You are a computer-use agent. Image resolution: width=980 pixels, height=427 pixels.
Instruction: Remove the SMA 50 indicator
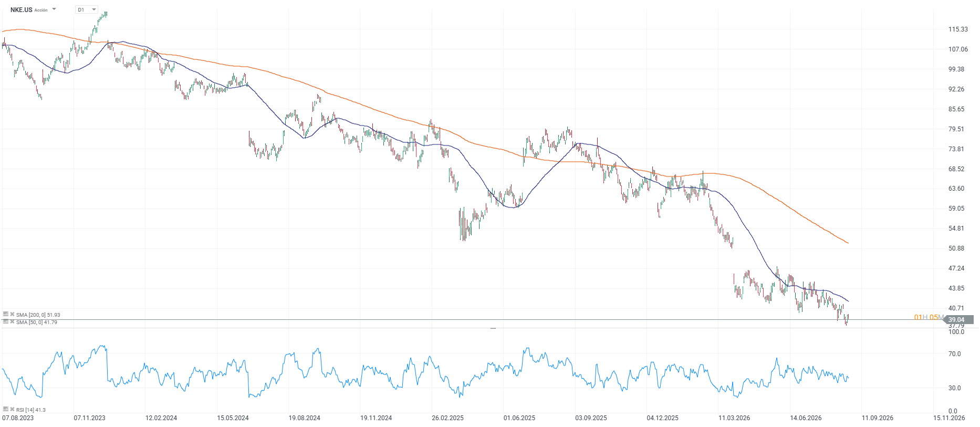click(x=12, y=321)
